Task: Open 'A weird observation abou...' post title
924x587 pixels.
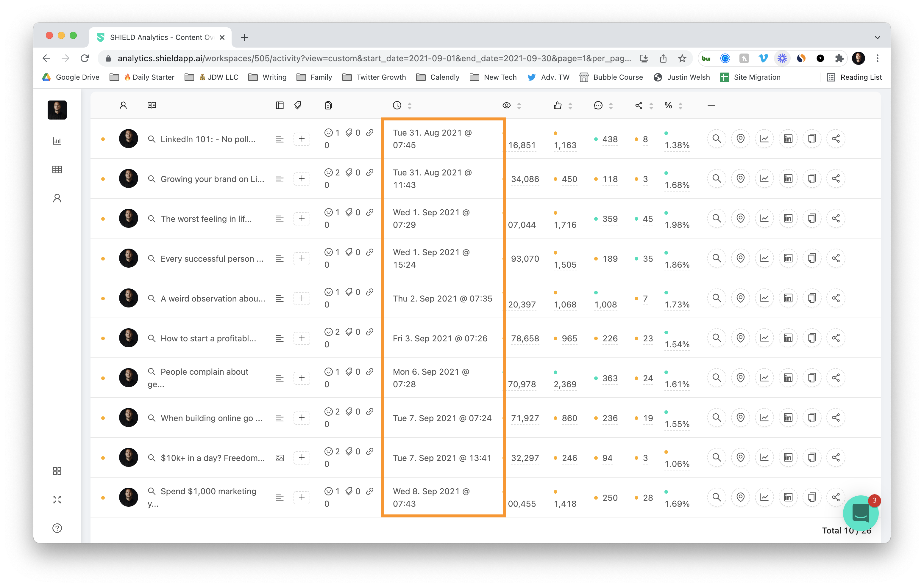Action: [x=213, y=299]
